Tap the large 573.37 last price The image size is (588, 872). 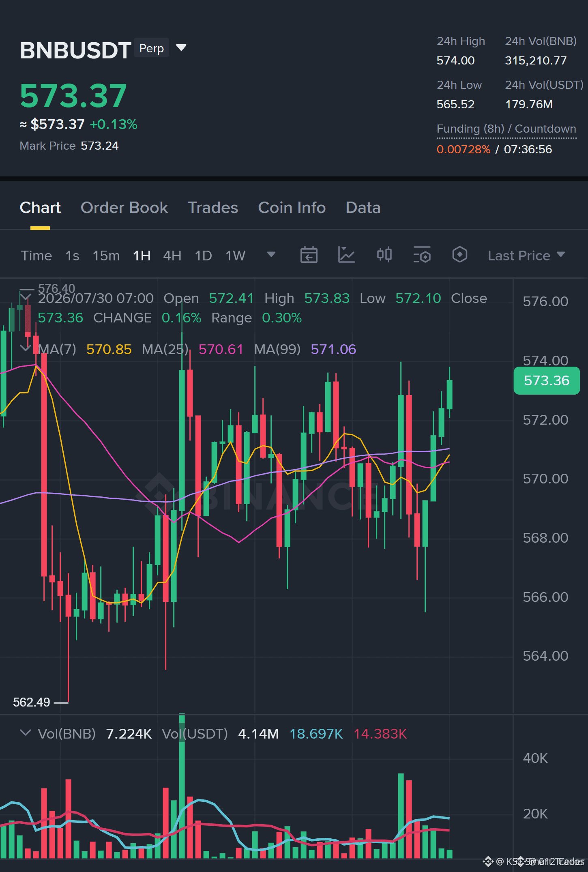pos(73,96)
